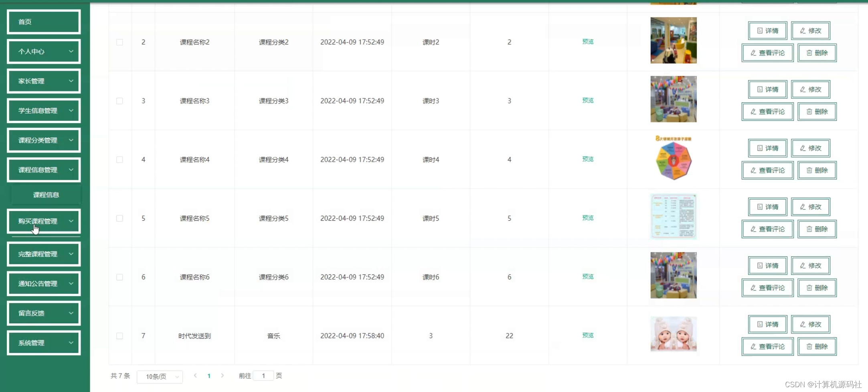Screen dimensions: 868x392
Task: Click the edit icon beside 修改 for 课程名称5
Action: click(x=802, y=207)
